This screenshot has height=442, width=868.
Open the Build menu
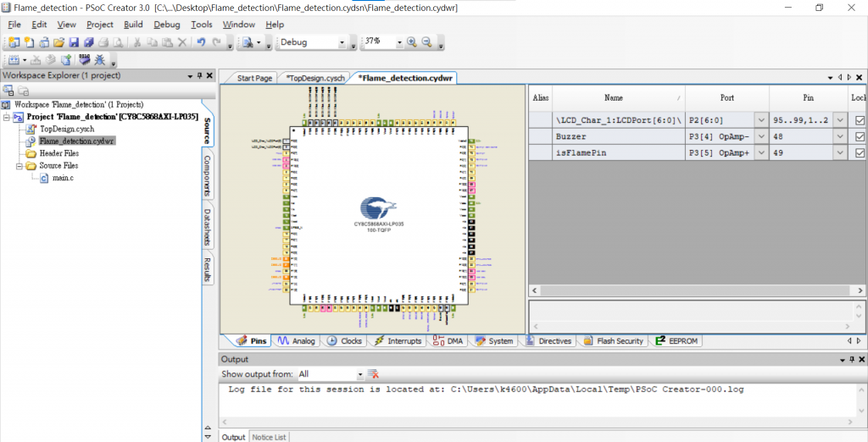tap(133, 25)
